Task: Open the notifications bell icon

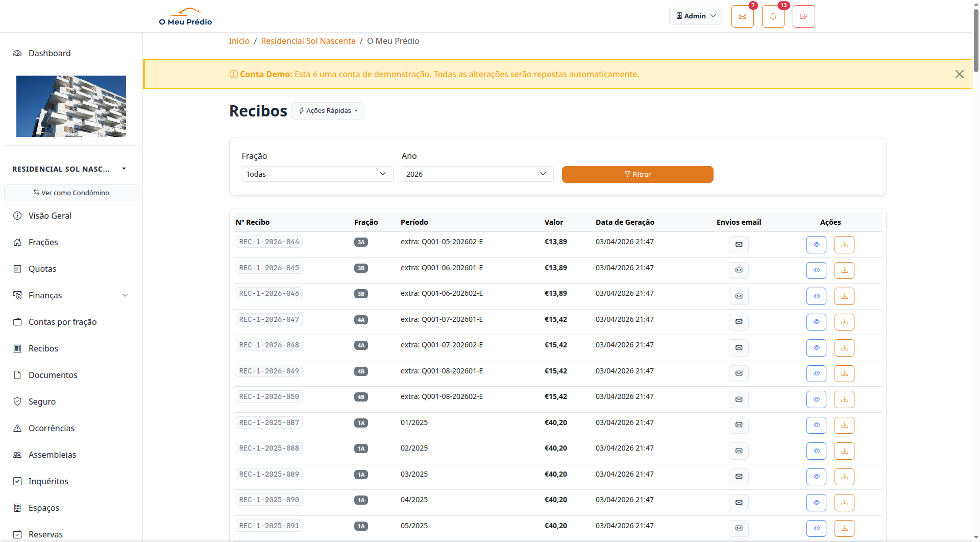Action: (x=773, y=16)
